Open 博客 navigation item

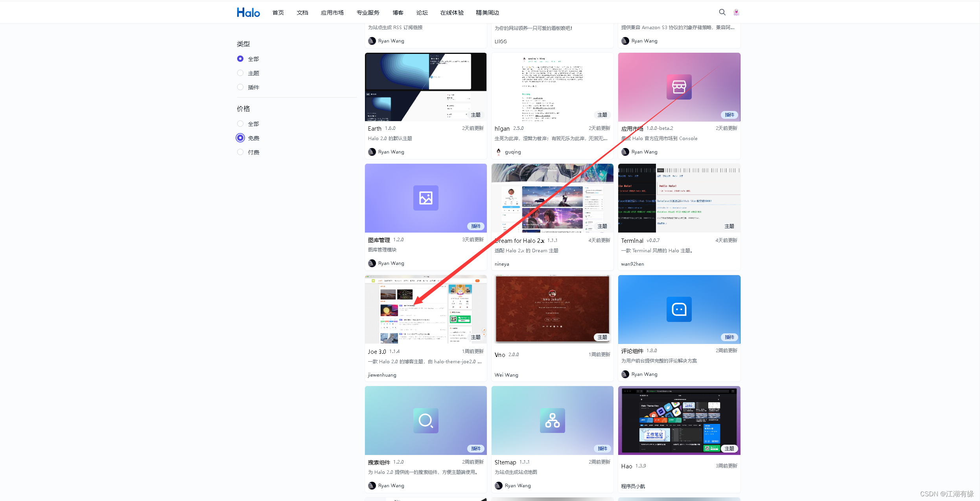click(x=398, y=13)
